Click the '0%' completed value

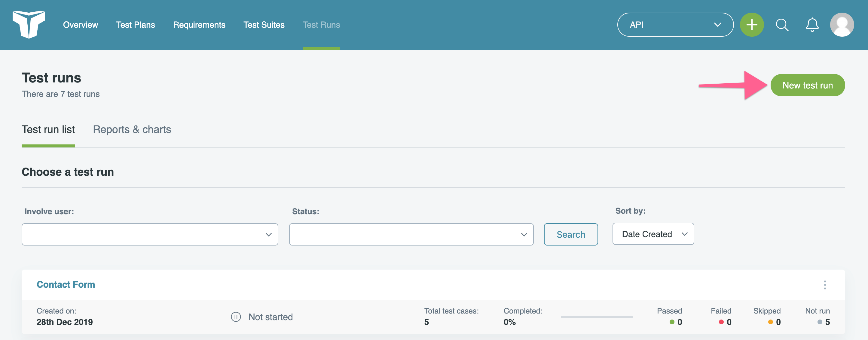coord(509,322)
